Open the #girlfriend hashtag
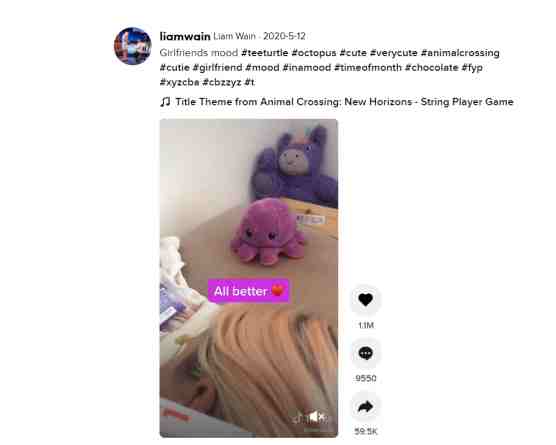Screen dimensions: 556x445 pyautogui.click(x=217, y=67)
